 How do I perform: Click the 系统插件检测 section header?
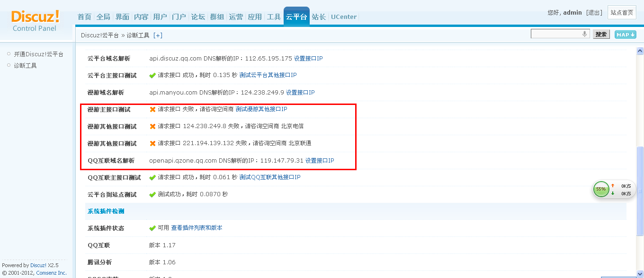click(x=106, y=211)
